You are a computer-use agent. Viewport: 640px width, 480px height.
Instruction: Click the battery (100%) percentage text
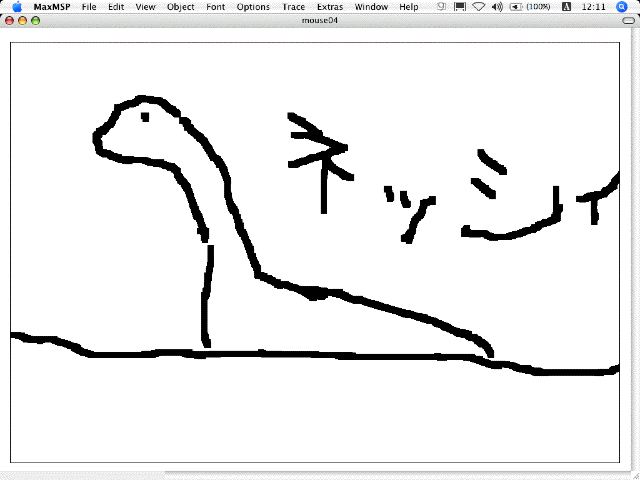click(538, 7)
